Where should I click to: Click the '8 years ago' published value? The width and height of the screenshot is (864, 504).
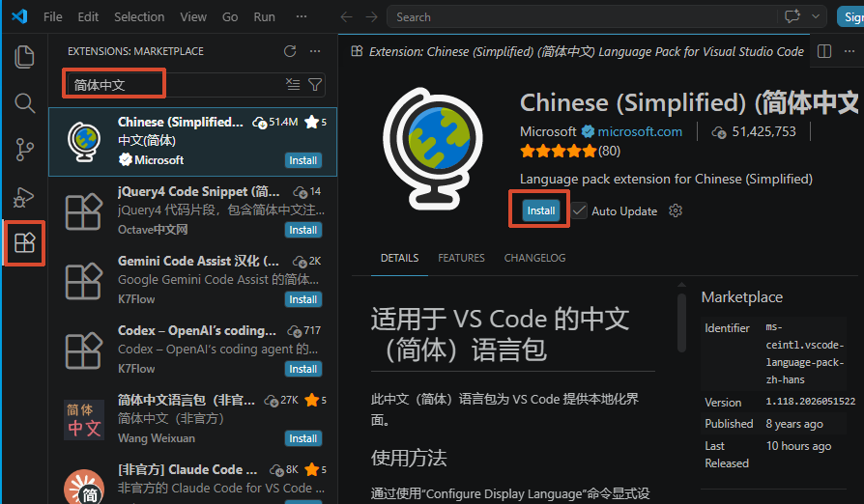pos(794,424)
